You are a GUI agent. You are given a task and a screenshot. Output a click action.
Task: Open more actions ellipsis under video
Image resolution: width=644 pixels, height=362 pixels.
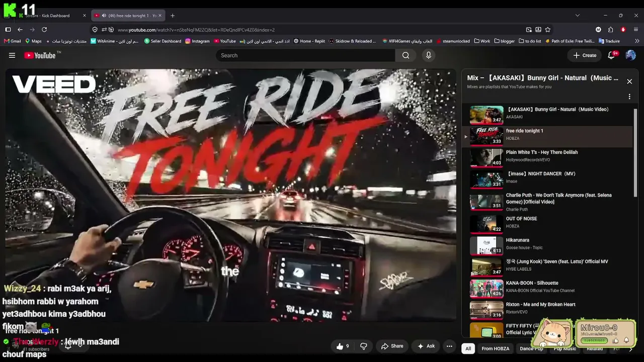pos(449,346)
